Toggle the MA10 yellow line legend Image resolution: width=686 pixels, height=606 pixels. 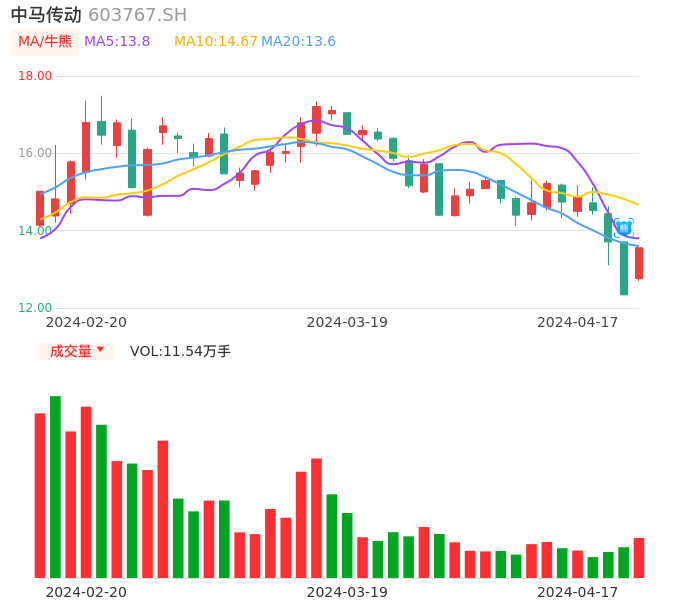click(x=215, y=42)
